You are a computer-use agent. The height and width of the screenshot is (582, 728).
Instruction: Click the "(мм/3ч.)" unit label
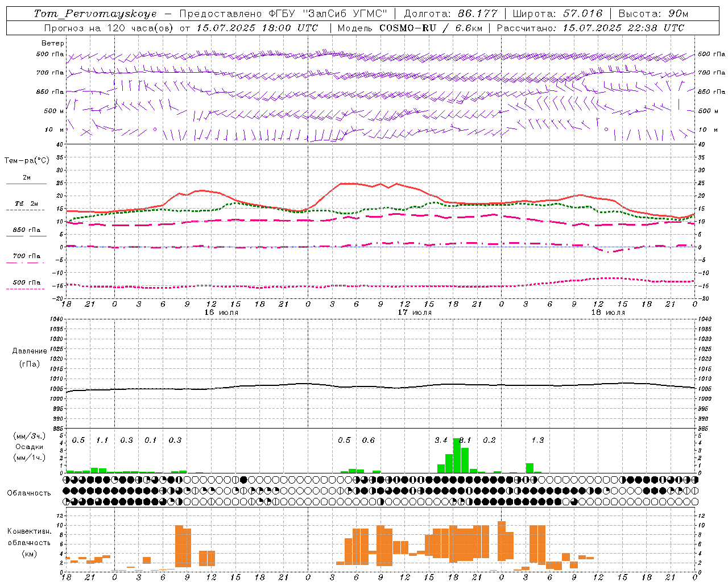click(30, 436)
